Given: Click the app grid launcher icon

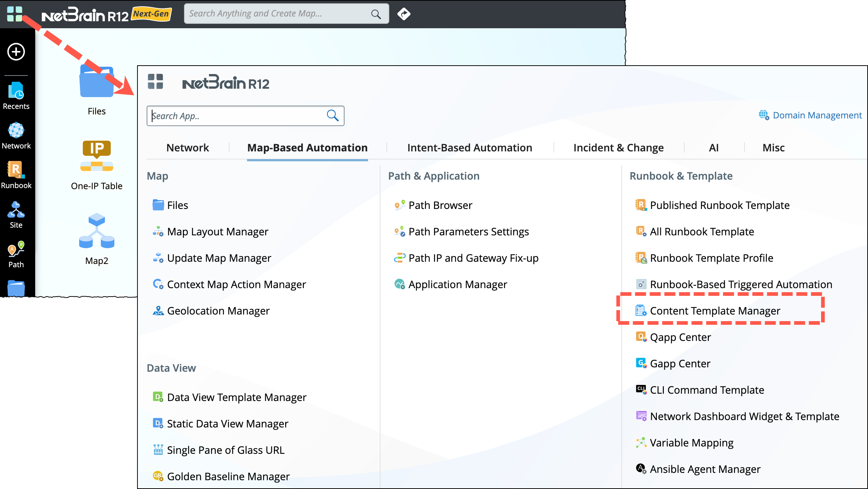Looking at the screenshot, I should 15,14.
